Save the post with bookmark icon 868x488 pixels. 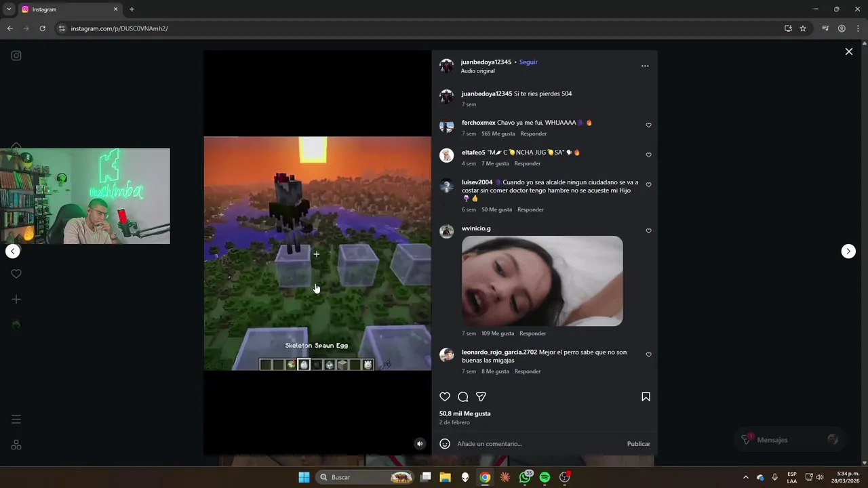(646, 397)
